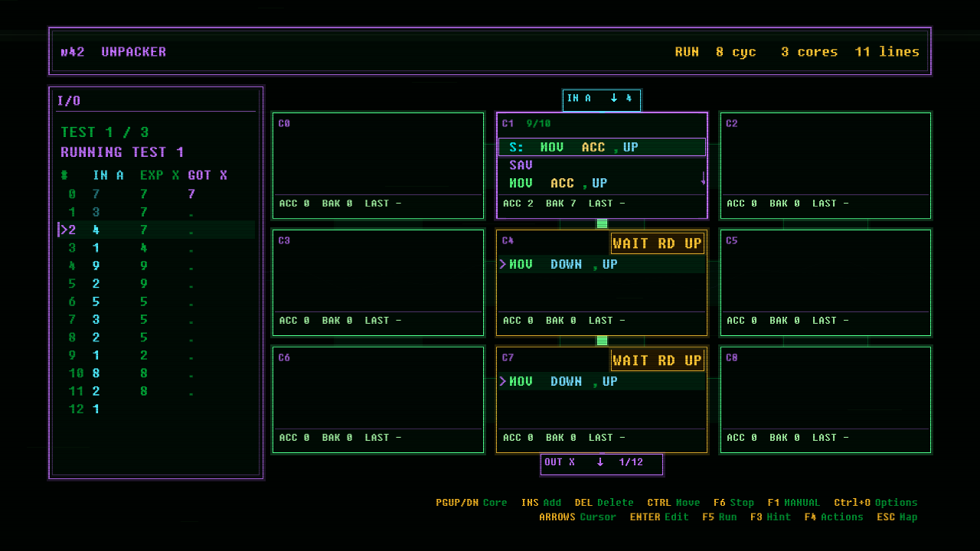Click F4 Actions shortcut label
This screenshot has width=980, height=551.
pyautogui.click(x=835, y=517)
